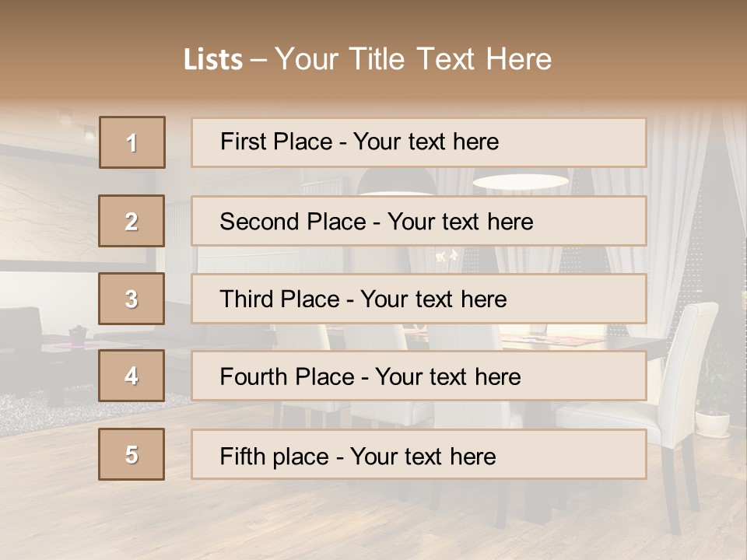Image resolution: width=747 pixels, height=560 pixels.
Task: Click the bold word "Lists" in title
Action: (212, 60)
